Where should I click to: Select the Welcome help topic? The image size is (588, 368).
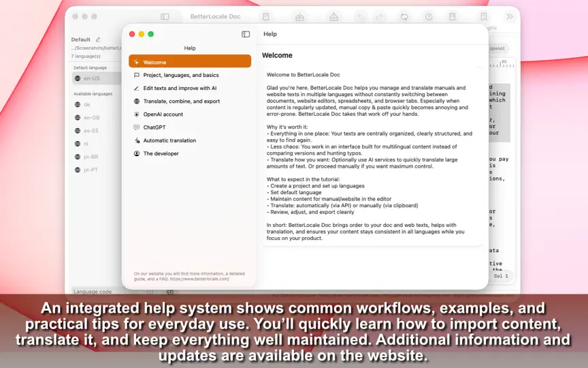190,61
